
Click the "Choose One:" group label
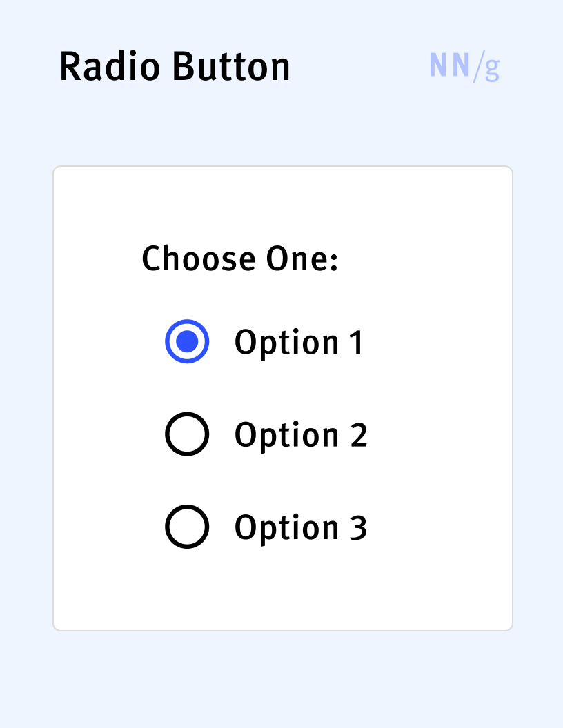point(239,259)
